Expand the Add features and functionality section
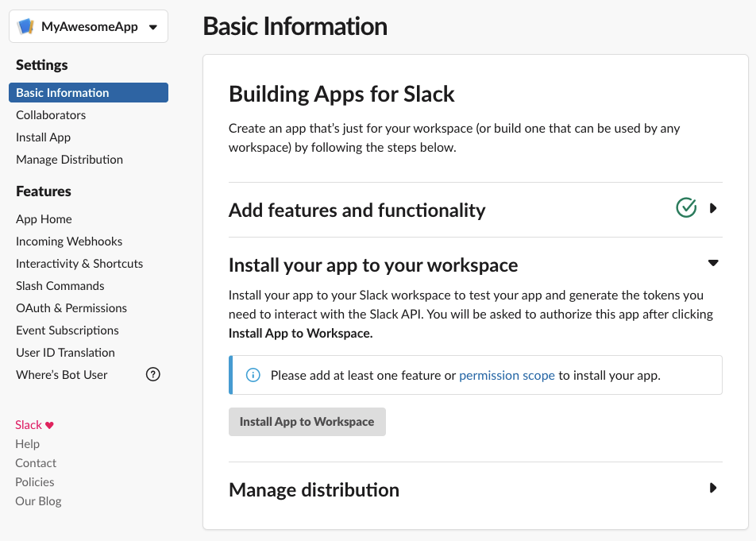The width and height of the screenshot is (756, 541). click(x=713, y=208)
